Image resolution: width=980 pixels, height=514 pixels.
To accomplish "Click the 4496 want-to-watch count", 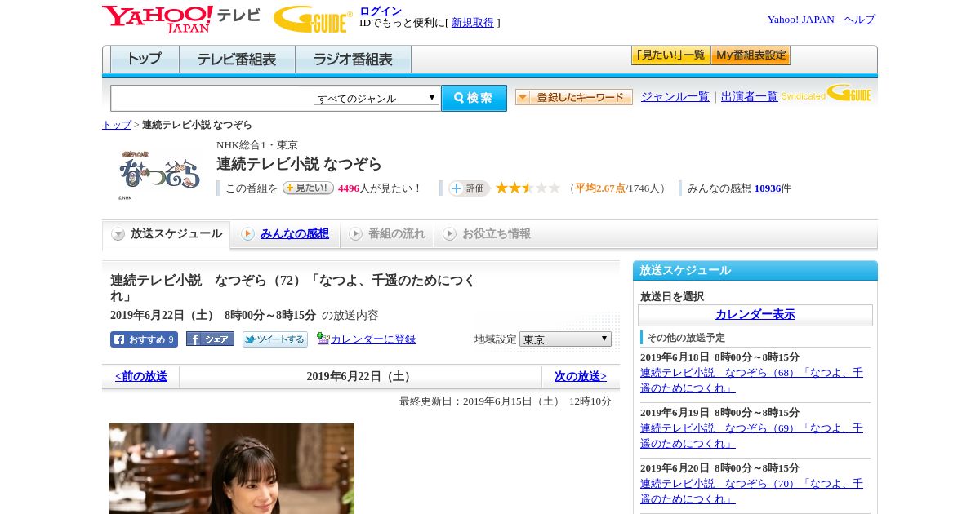I will 349,188.
